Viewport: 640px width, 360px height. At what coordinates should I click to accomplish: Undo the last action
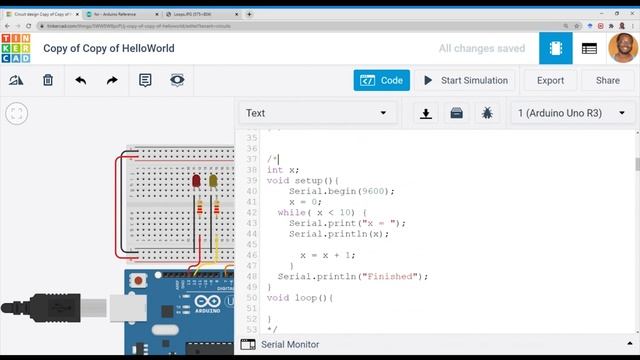[x=80, y=80]
